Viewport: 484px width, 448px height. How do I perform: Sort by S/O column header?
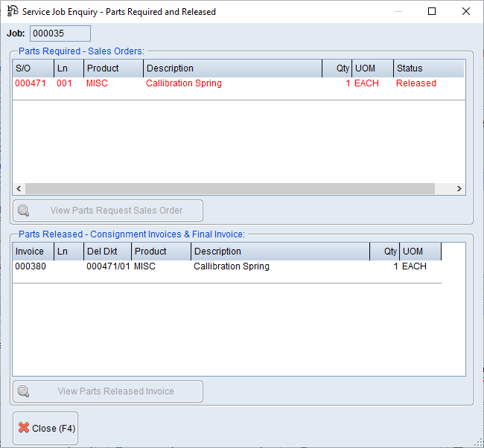[x=33, y=68]
